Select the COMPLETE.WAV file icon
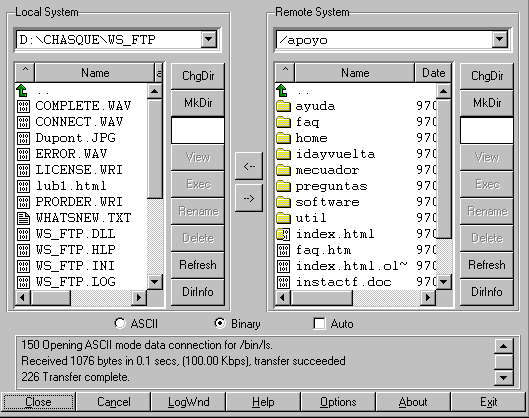The width and height of the screenshot is (529, 418). click(x=23, y=106)
